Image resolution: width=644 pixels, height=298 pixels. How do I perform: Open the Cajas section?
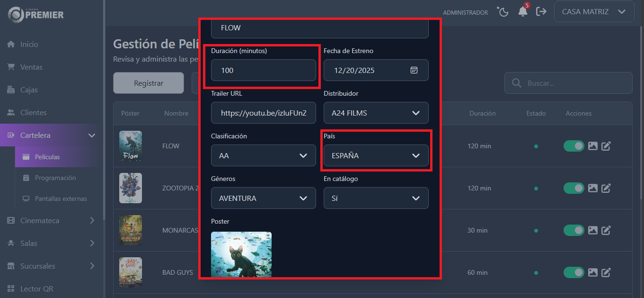27,90
